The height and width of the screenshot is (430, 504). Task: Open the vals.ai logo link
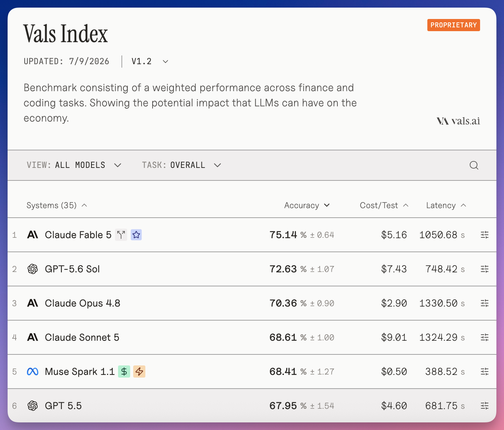[458, 121]
